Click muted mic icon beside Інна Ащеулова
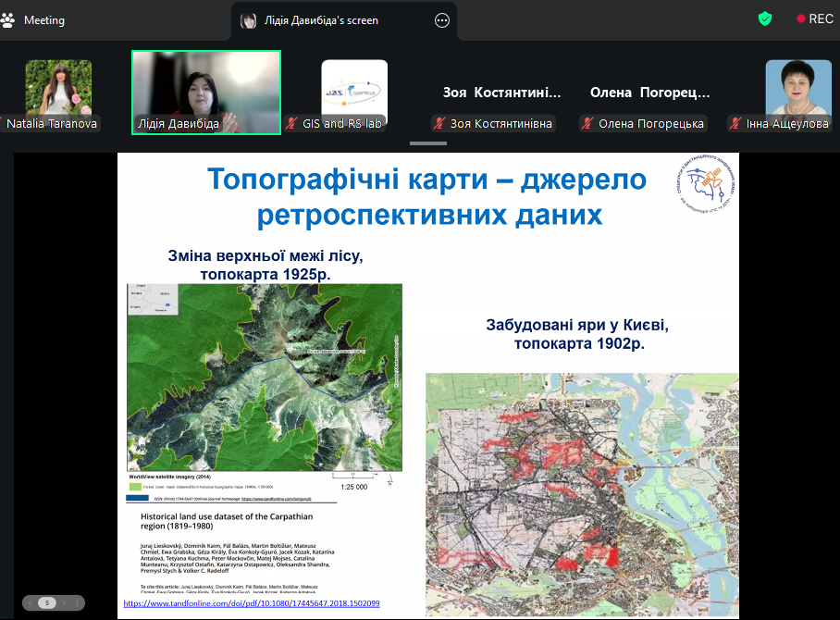 tap(735, 123)
